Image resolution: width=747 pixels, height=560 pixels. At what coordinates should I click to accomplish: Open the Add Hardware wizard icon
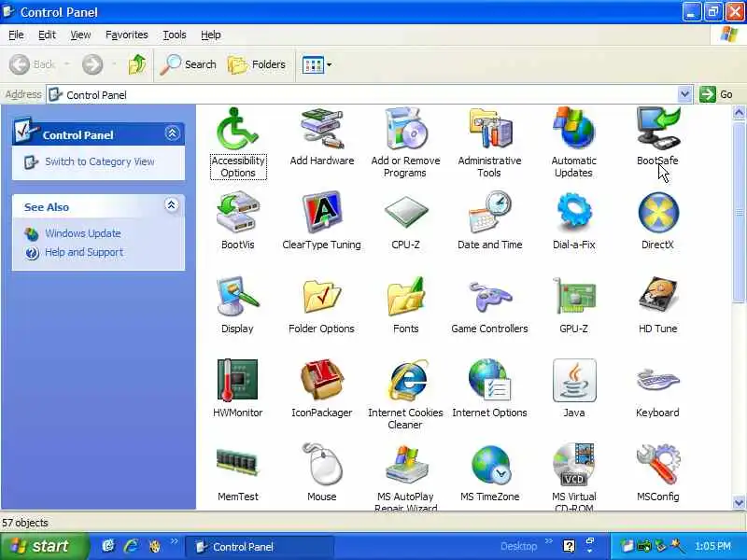(x=321, y=129)
